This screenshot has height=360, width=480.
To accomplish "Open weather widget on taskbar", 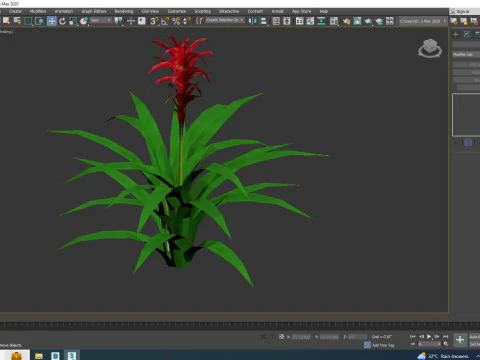I will click(443, 356).
